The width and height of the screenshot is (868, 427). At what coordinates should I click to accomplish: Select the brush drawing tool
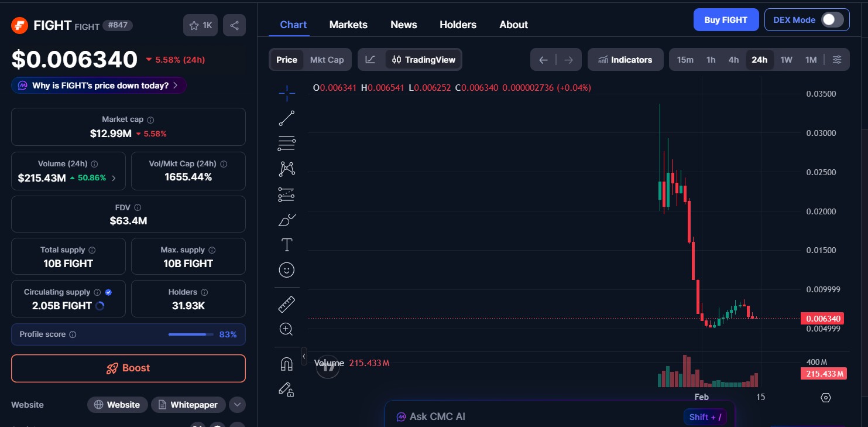pyautogui.click(x=287, y=220)
